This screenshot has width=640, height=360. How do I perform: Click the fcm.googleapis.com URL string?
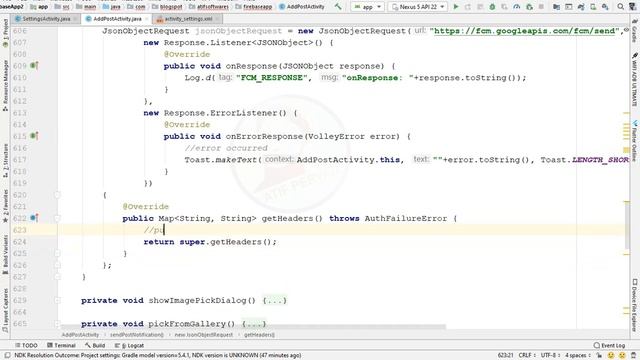tap(524, 31)
